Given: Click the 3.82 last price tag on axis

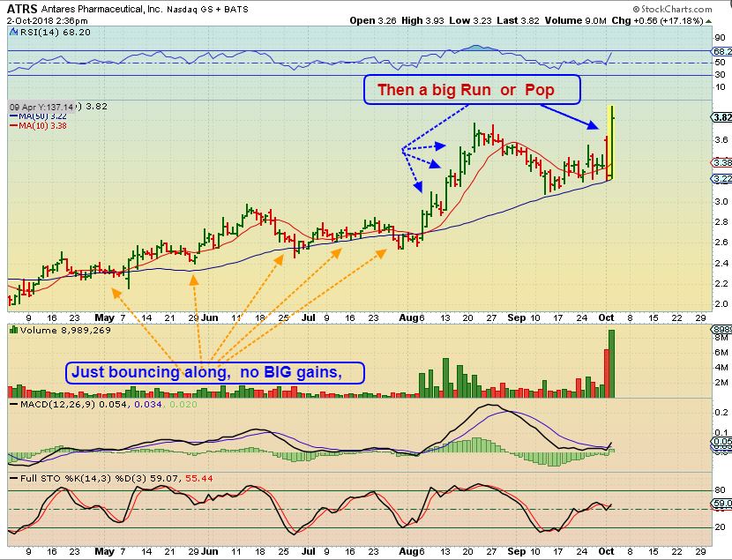Looking at the screenshot, I should pyautogui.click(x=722, y=117).
